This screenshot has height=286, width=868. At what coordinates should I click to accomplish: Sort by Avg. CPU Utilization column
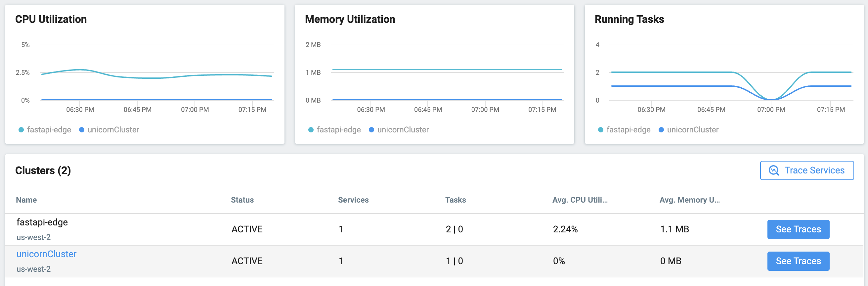(x=580, y=200)
